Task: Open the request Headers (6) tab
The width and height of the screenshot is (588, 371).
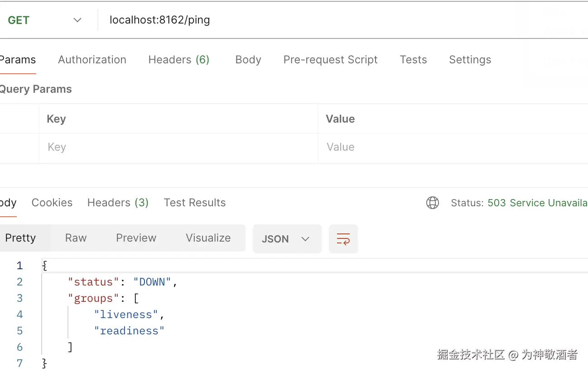Action: (x=179, y=60)
